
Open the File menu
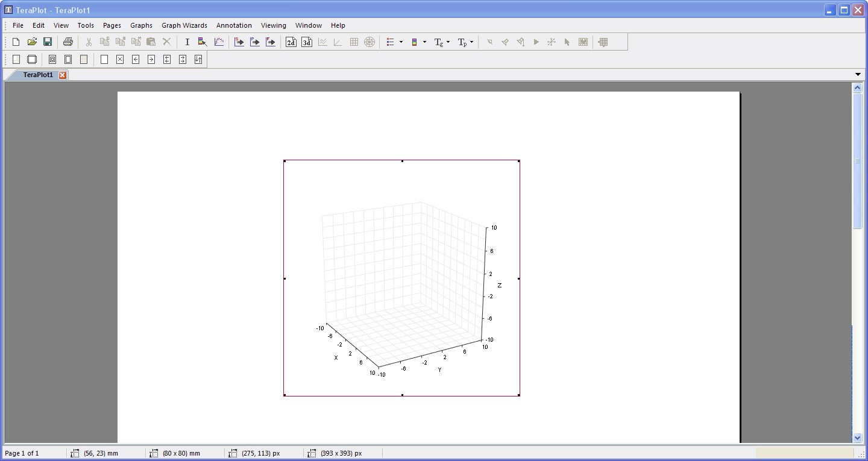(x=18, y=25)
